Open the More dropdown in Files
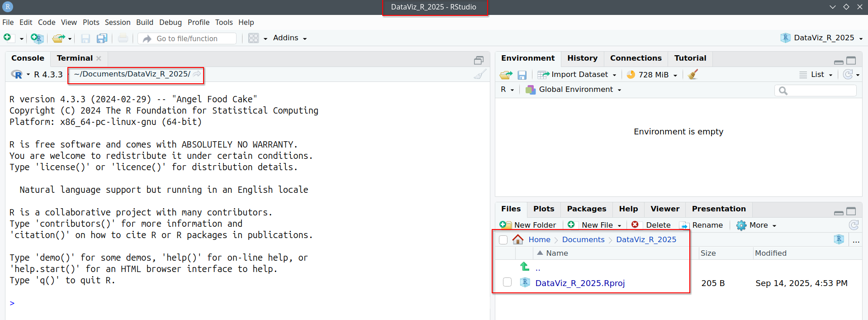 (756, 225)
